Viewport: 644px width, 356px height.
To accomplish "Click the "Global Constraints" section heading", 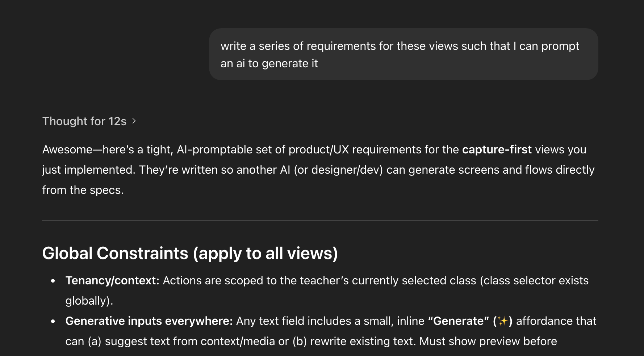I will [x=190, y=253].
